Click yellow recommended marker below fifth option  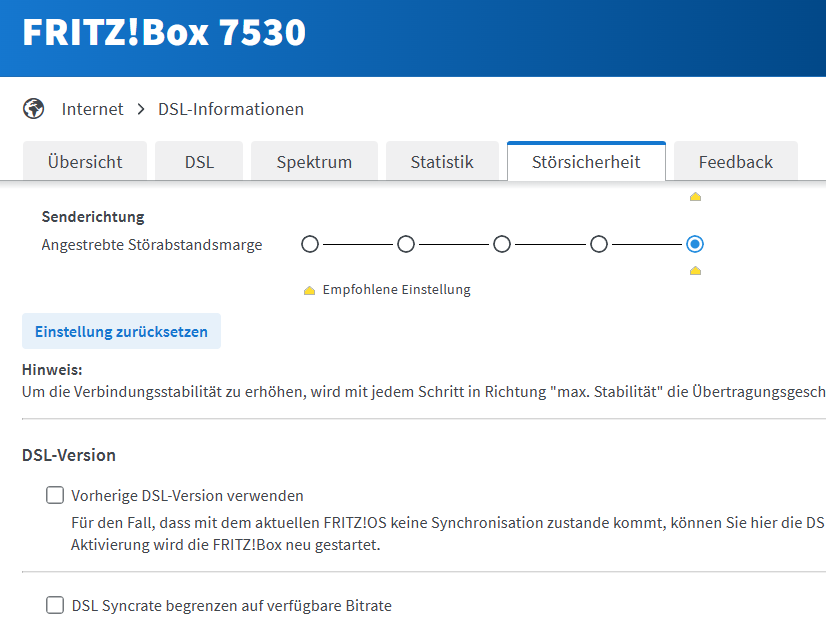pos(695,271)
